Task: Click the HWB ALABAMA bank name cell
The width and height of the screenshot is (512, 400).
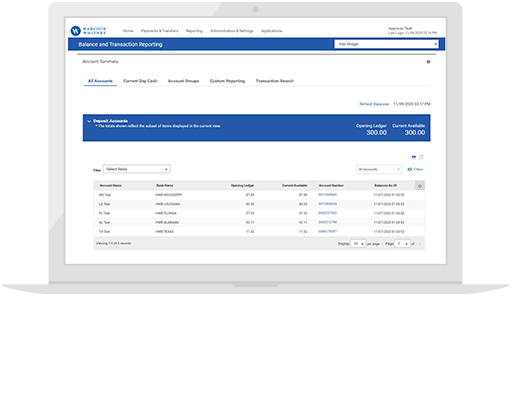Action: pyautogui.click(x=167, y=222)
